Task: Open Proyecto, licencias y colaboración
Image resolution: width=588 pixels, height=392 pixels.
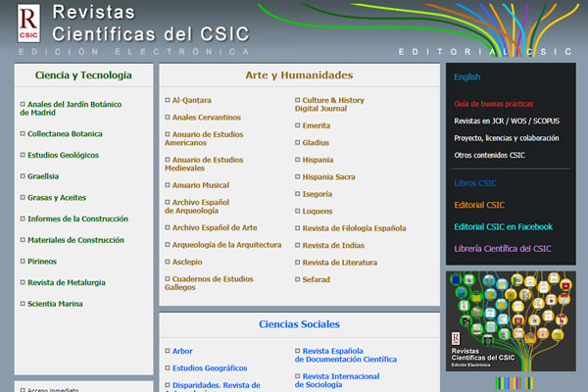Action: [x=507, y=138]
